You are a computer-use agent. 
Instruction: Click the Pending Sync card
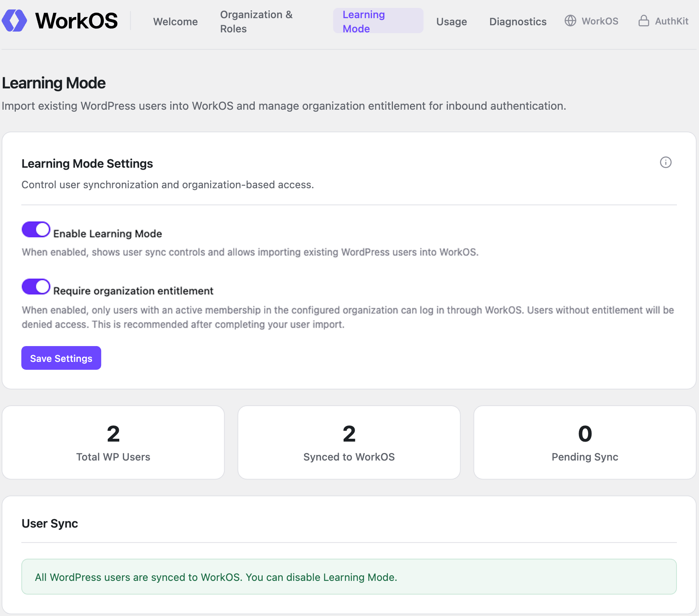(585, 442)
